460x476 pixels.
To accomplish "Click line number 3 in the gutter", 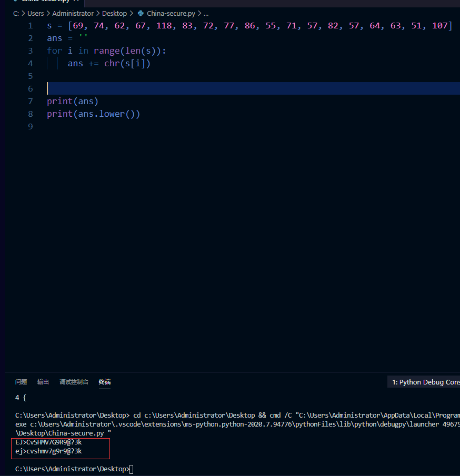I will pyautogui.click(x=31, y=51).
